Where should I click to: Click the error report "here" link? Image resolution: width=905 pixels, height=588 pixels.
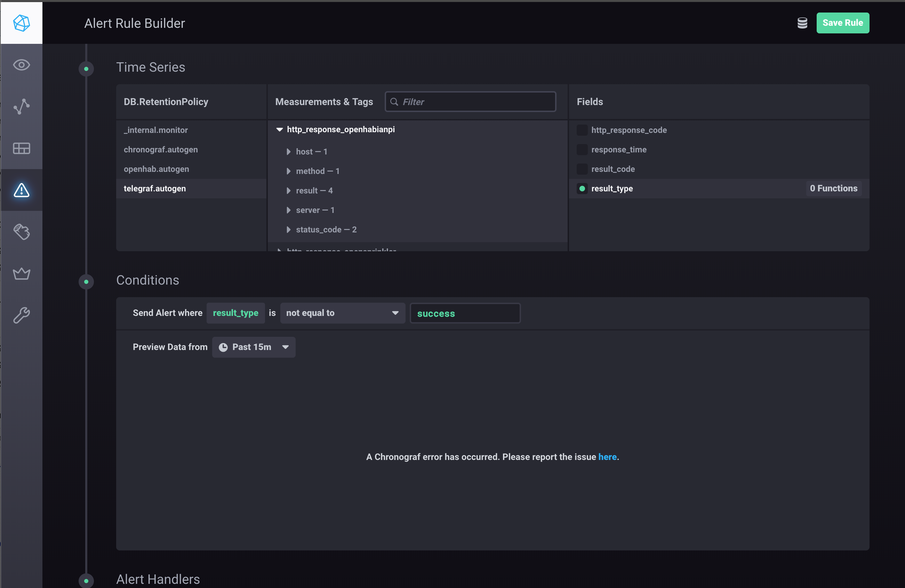(607, 457)
